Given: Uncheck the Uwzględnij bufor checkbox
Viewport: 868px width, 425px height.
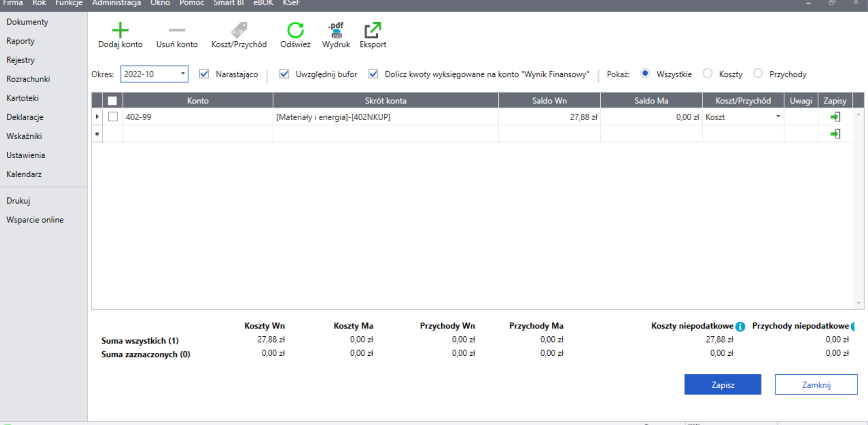Looking at the screenshot, I should (x=284, y=74).
